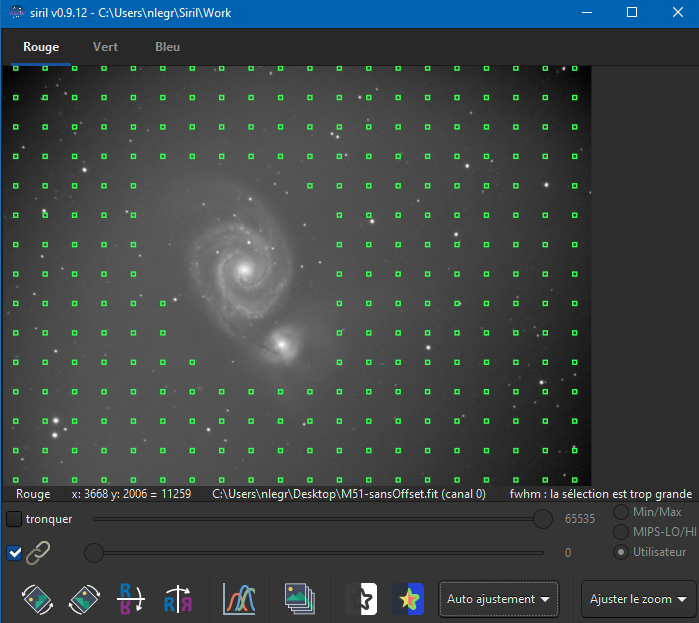Screen dimensions: 699x623
Task: Select the MIPS-LO/HI radio button
Action: (x=621, y=532)
